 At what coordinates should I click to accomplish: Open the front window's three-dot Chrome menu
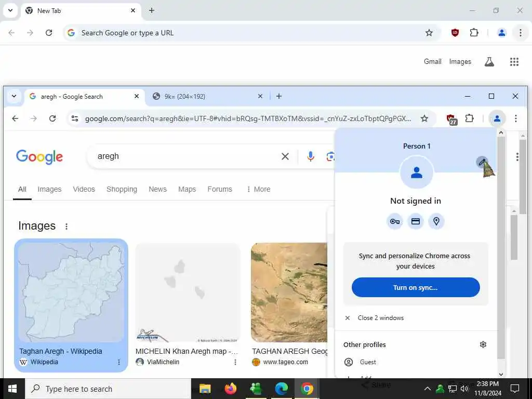click(516, 118)
